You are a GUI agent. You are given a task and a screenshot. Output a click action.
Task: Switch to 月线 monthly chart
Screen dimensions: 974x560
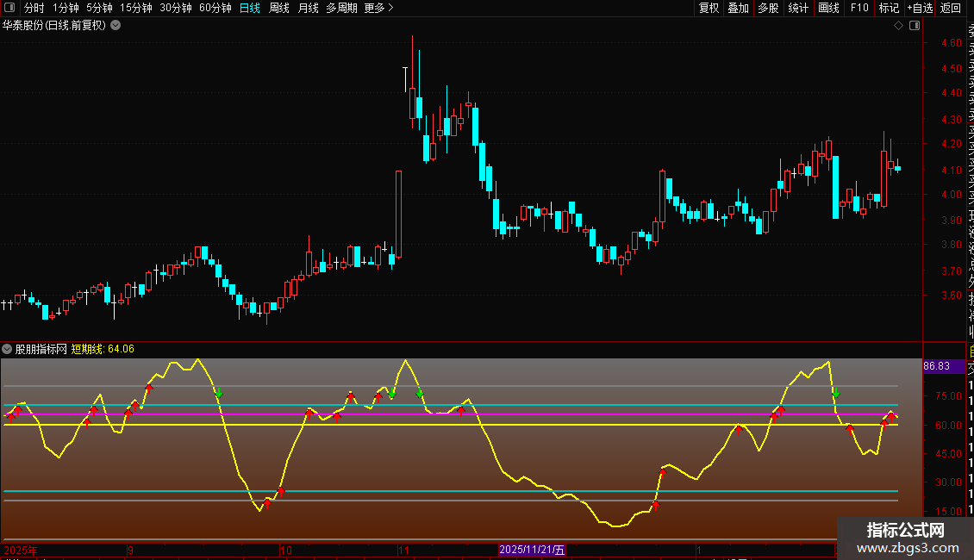308,8
